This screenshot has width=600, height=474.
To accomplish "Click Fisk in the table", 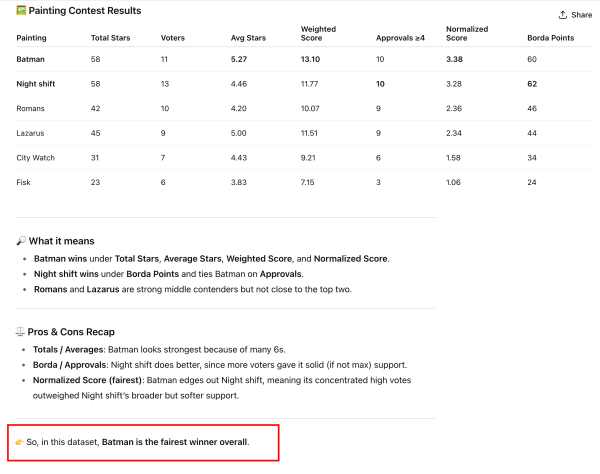I will click(x=24, y=181).
